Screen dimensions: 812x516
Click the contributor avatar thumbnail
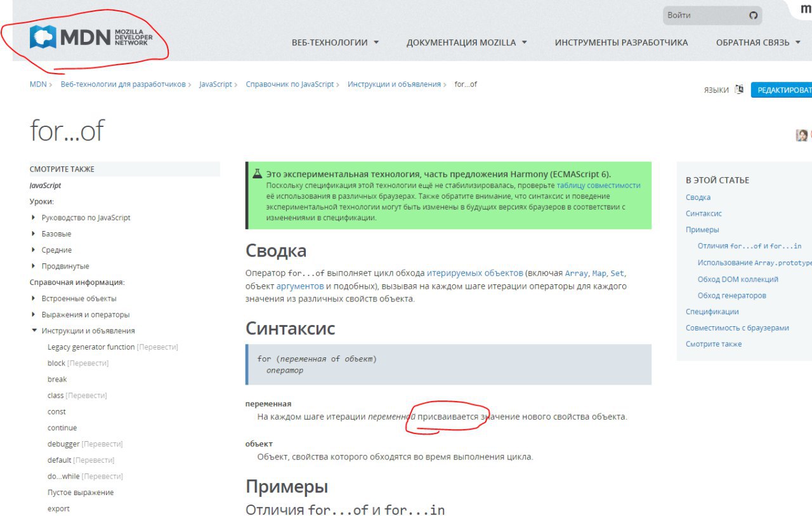pos(802,135)
